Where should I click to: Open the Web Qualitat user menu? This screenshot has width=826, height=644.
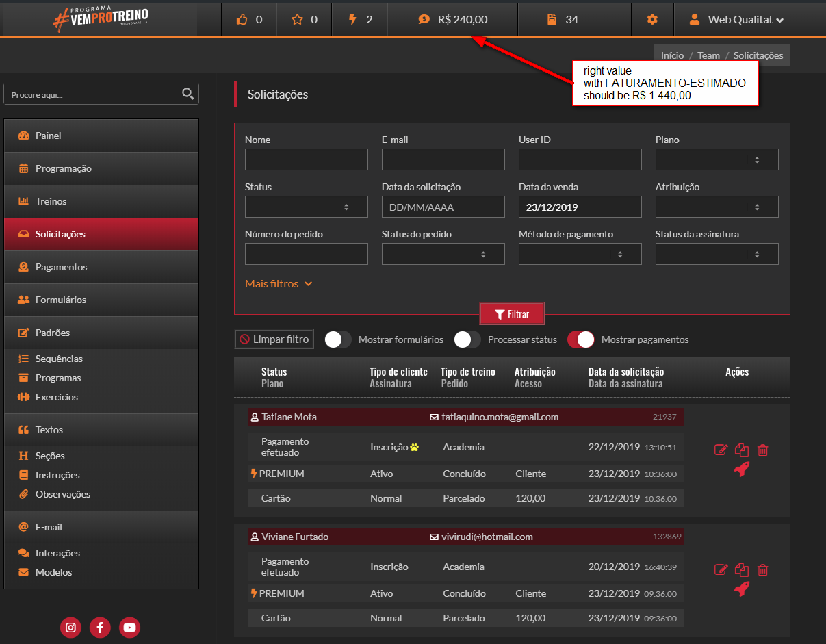[737, 19]
